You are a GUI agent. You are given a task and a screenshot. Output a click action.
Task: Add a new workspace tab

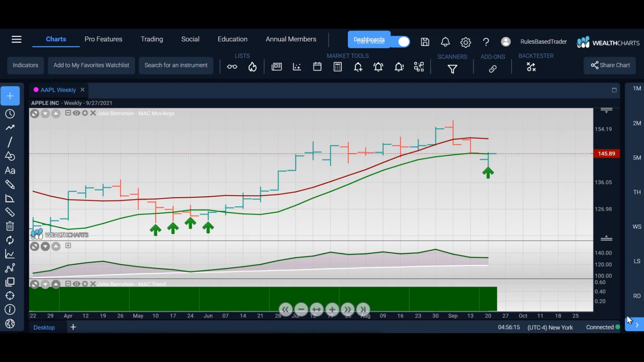pos(73,327)
